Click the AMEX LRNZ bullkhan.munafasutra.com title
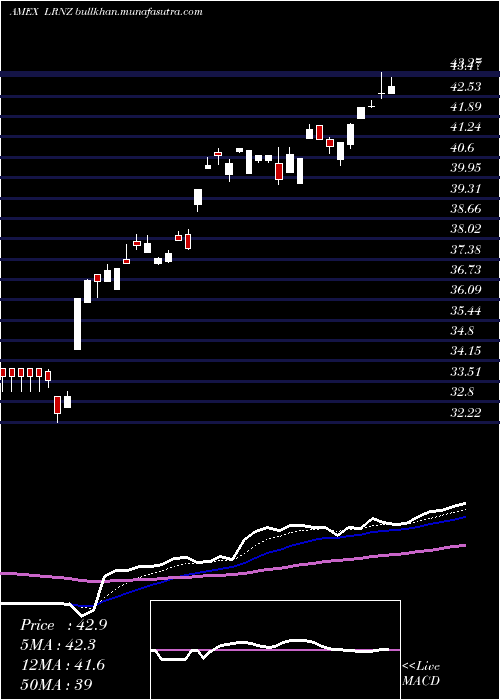 [105, 12]
